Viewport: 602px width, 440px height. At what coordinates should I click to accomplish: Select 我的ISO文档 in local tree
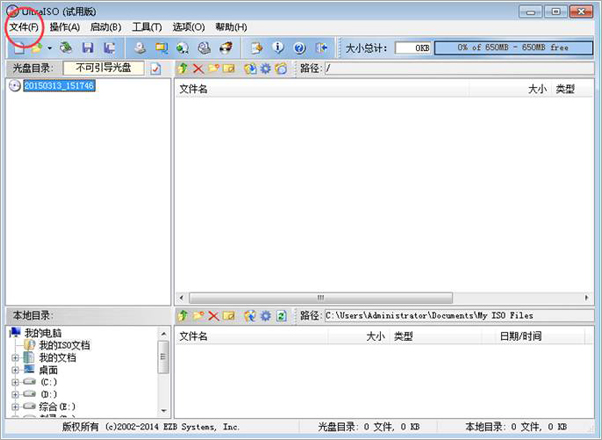(x=64, y=345)
